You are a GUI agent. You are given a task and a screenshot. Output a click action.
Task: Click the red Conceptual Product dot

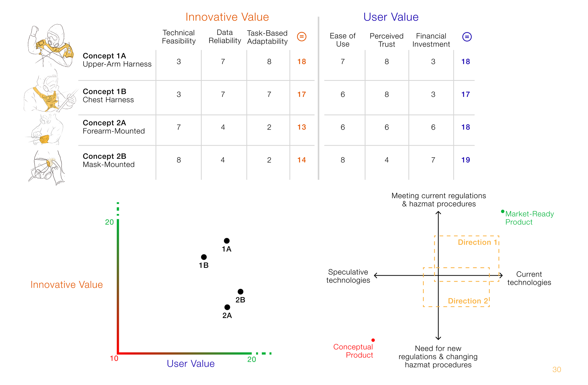point(373,340)
